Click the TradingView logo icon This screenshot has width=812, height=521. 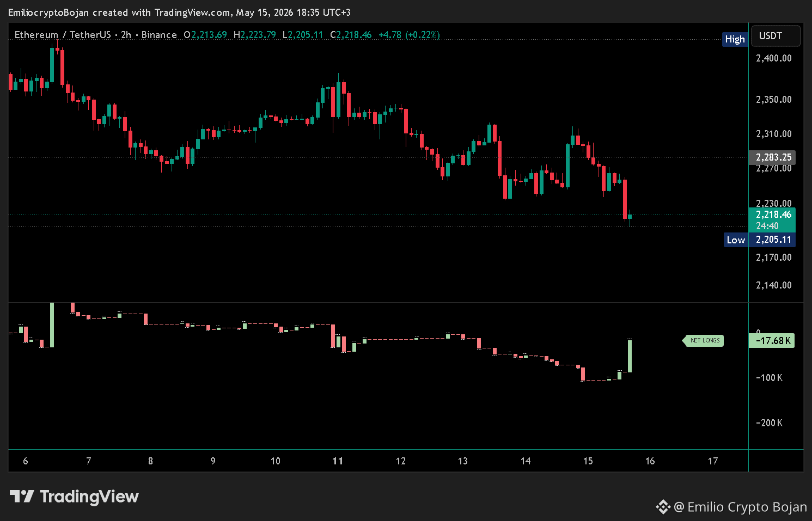click(x=22, y=497)
